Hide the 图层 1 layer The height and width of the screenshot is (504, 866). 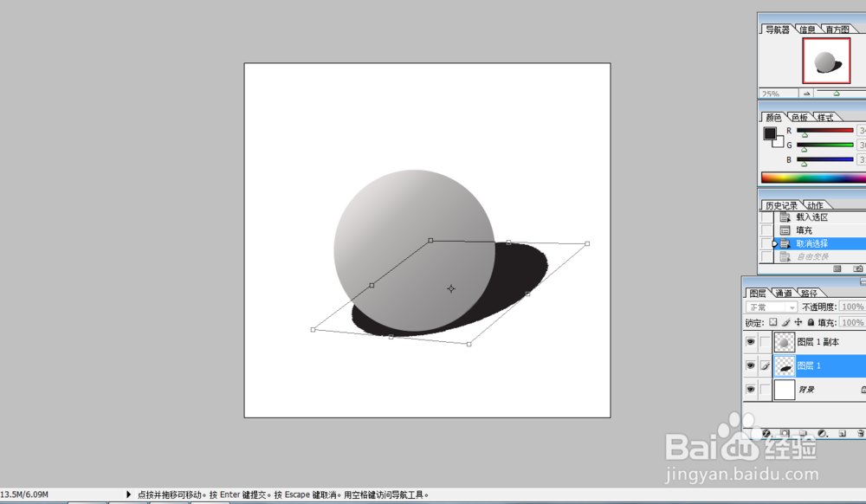click(x=749, y=365)
